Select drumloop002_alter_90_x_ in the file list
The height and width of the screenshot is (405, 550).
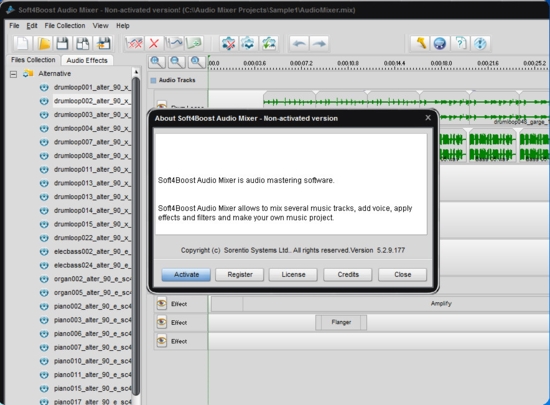pyautogui.click(x=92, y=101)
